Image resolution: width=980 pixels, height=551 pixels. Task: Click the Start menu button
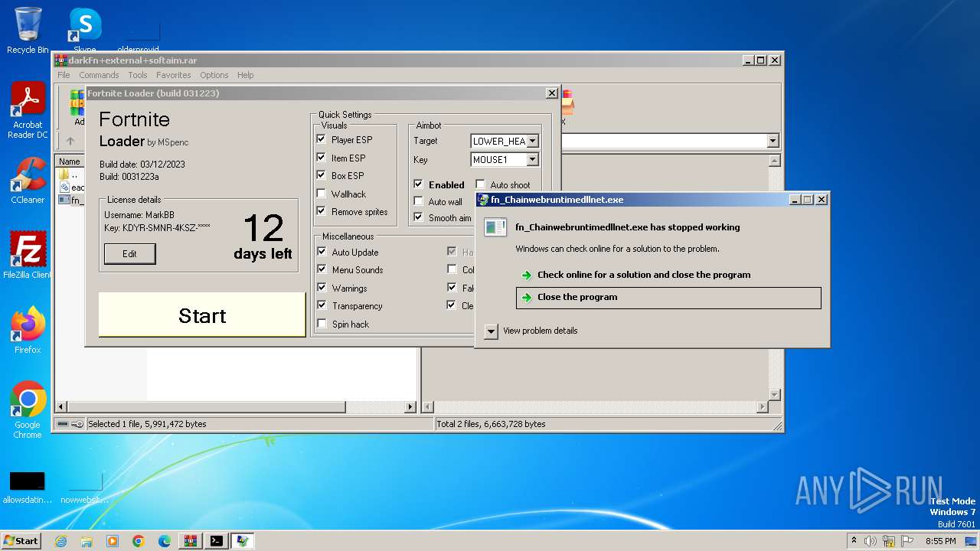tap(21, 540)
